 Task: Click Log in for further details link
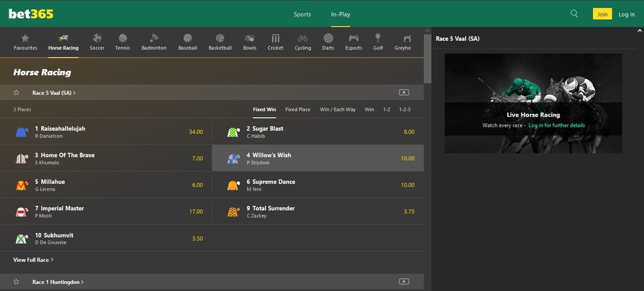coord(556,126)
